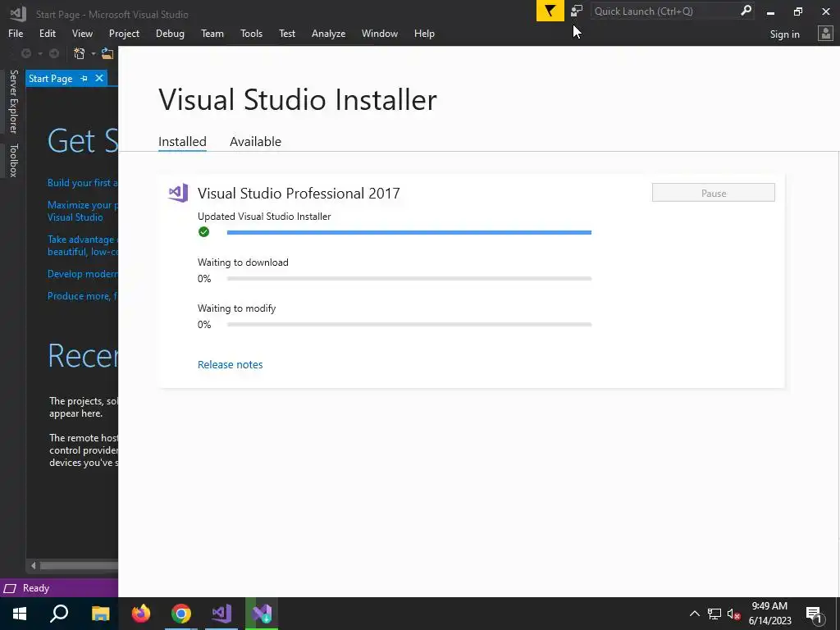The height and width of the screenshot is (630, 840).
Task: Click the send feedback icon
Action: click(x=577, y=11)
